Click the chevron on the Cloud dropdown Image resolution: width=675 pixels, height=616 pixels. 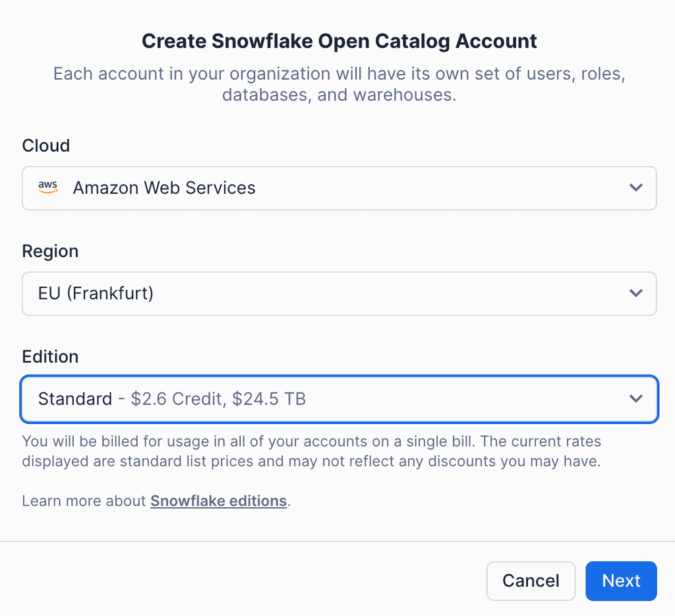[636, 188]
